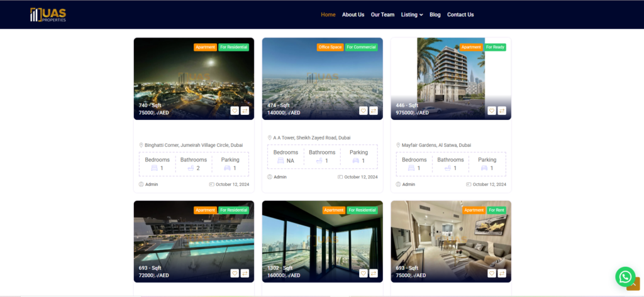Click Mayfair Gardens, Al Satwa address link
Screen dimensions: 644x297
pos(436,145)
